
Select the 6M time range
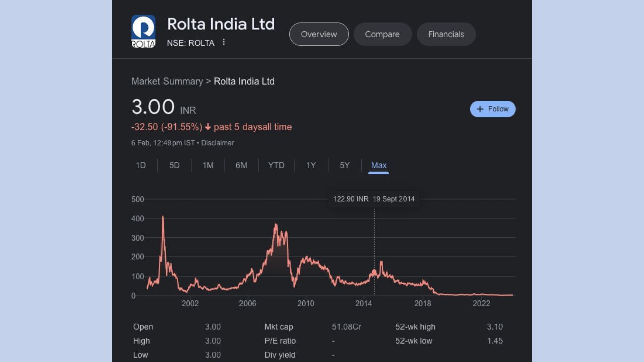tap(242, 165)
